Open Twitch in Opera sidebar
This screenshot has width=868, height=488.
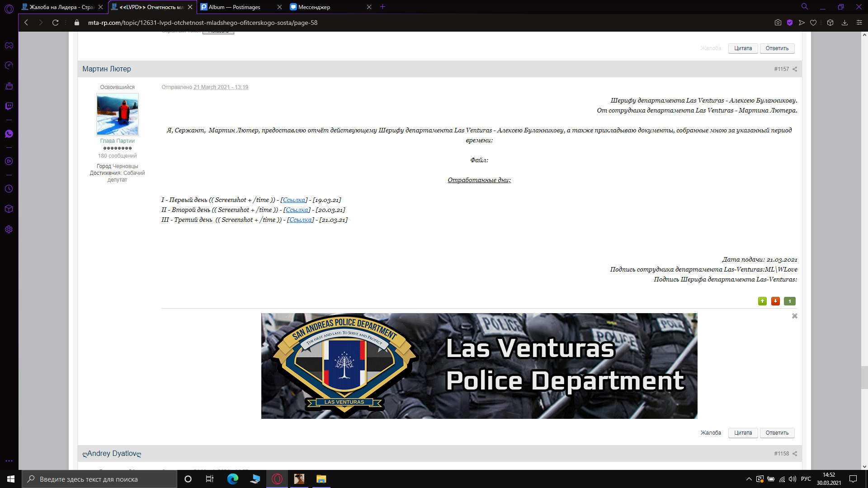(x=9, y=106)
